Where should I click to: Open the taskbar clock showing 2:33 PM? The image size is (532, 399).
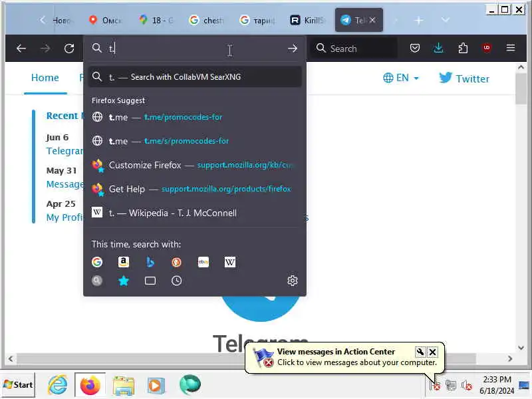497,385
